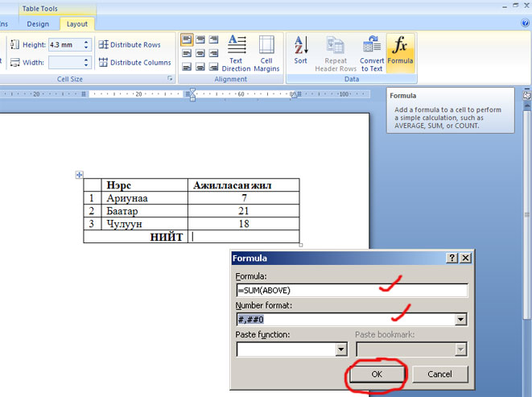Click Distribute Columns button

click(x=134, y=63)
